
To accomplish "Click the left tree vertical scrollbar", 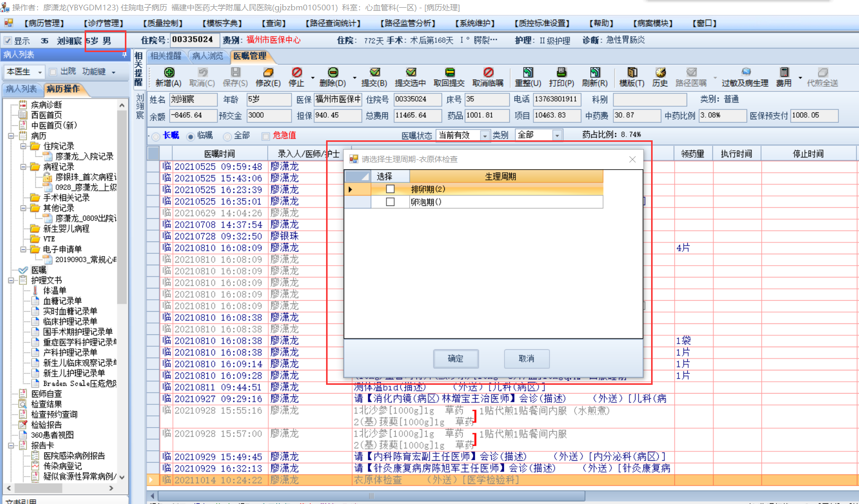I will pyautogui.click(x=122, y=206).
